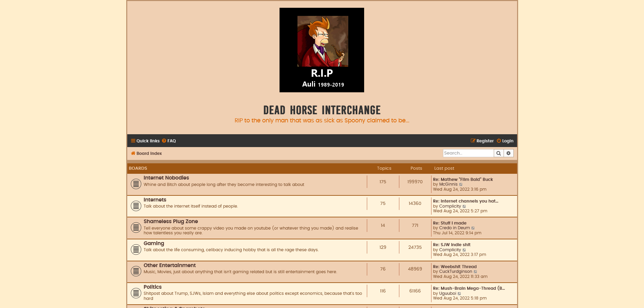Open advanced search gear icon

[x=509, y=153]
